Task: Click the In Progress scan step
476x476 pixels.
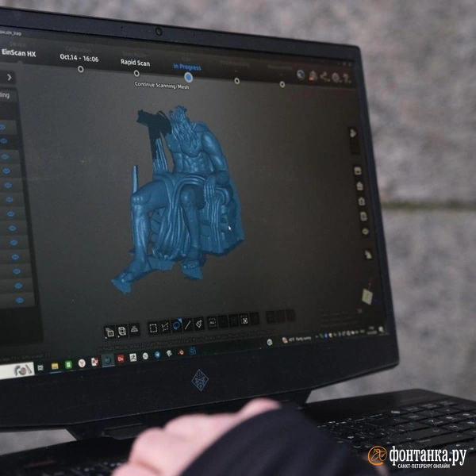Action: click(x=187, y=67)
